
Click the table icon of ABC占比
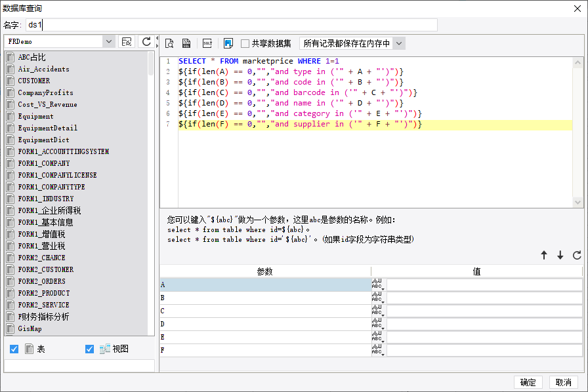pos(10,57)
